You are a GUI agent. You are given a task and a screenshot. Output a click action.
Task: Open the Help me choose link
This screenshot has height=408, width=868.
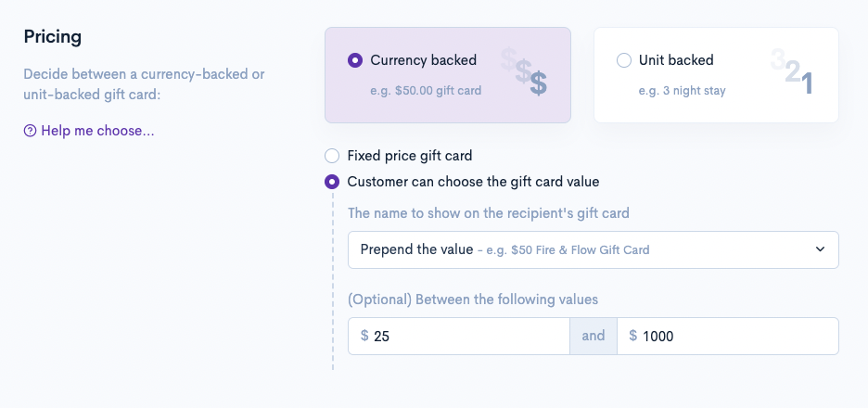click(97, 131)
